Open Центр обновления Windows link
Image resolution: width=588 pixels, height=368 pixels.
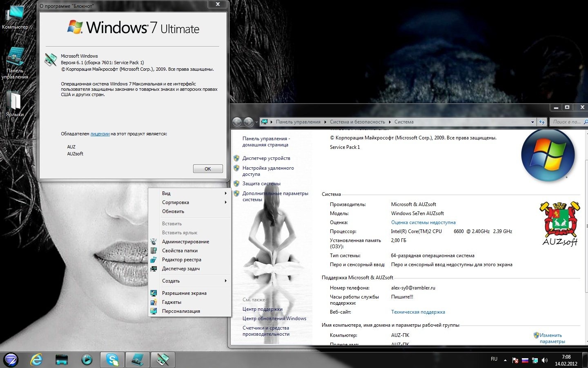coord(274,319)
